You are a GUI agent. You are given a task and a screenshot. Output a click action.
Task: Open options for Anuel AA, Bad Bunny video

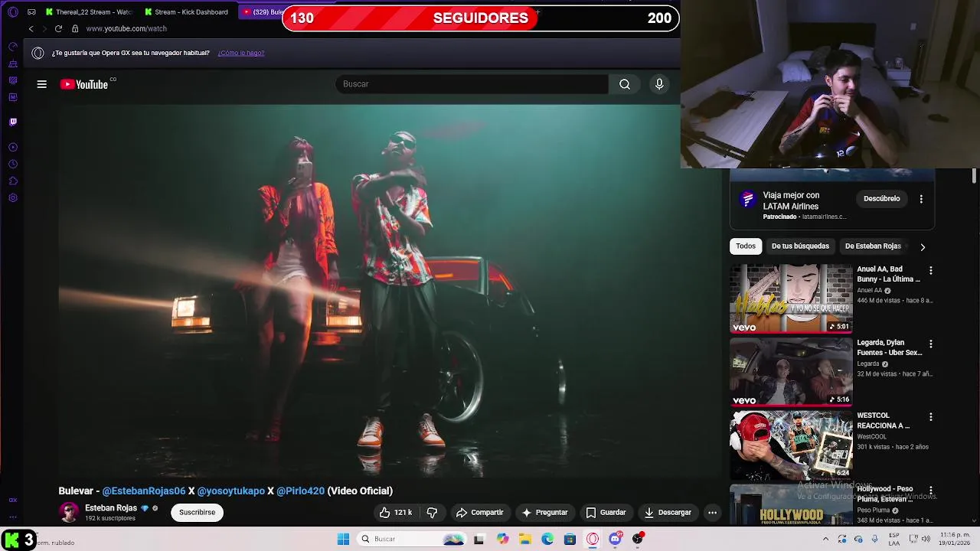tap(931, 271)
